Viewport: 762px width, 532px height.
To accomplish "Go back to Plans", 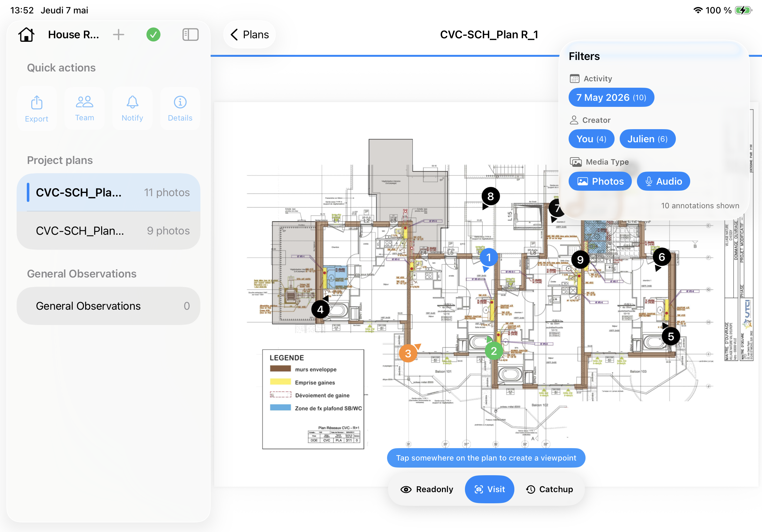I will [x=250, y=34].
